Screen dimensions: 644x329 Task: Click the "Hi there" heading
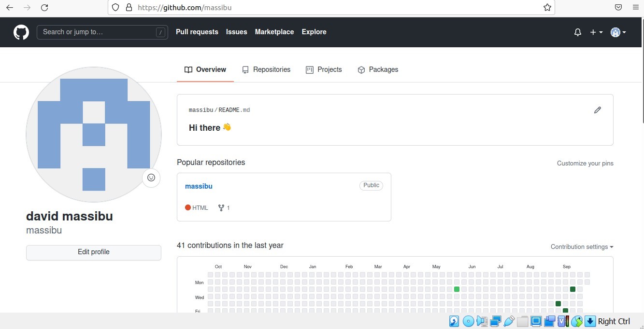tap(210, 128)
